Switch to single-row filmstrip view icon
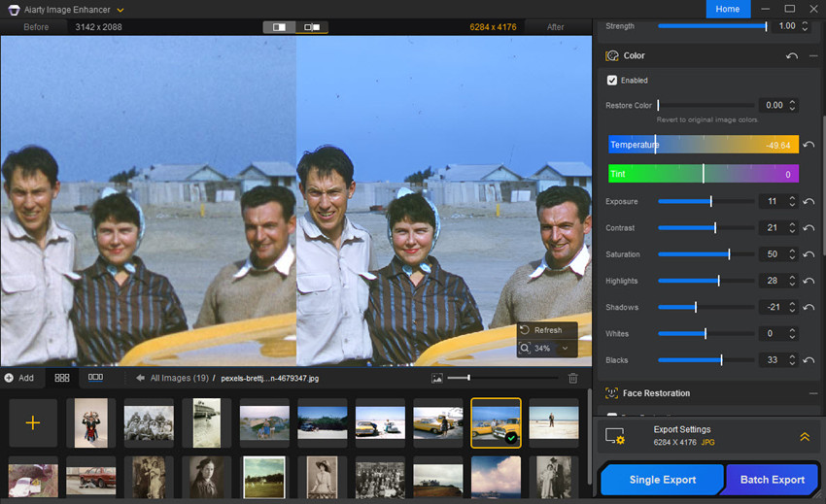 95,378
